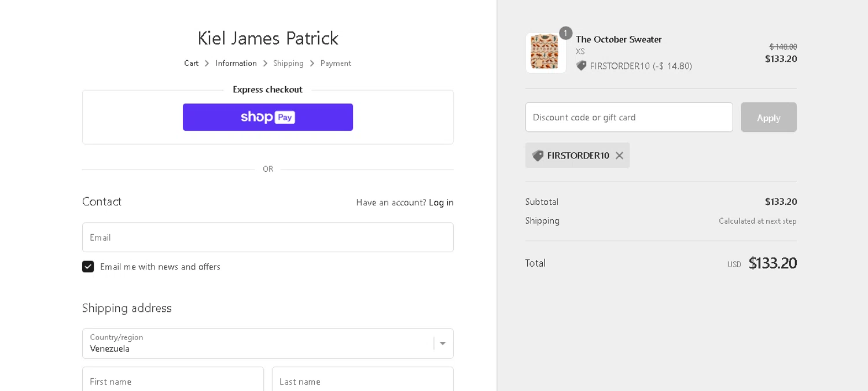Image resolution: width=868 pixels, height=391 pixels.
Task: Select the Payment breadcrumb step
Action: point(336,63)
